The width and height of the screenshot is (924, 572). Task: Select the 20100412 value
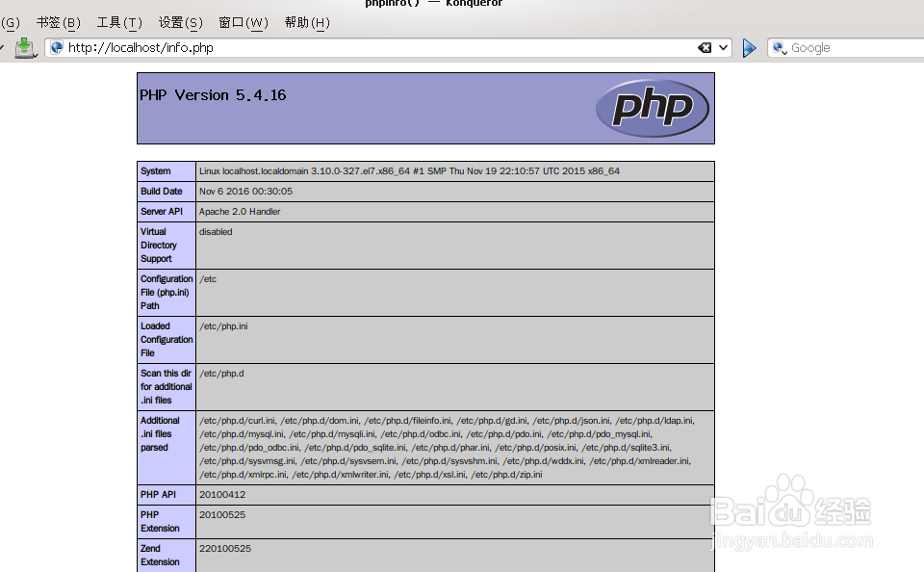point(222,495)
